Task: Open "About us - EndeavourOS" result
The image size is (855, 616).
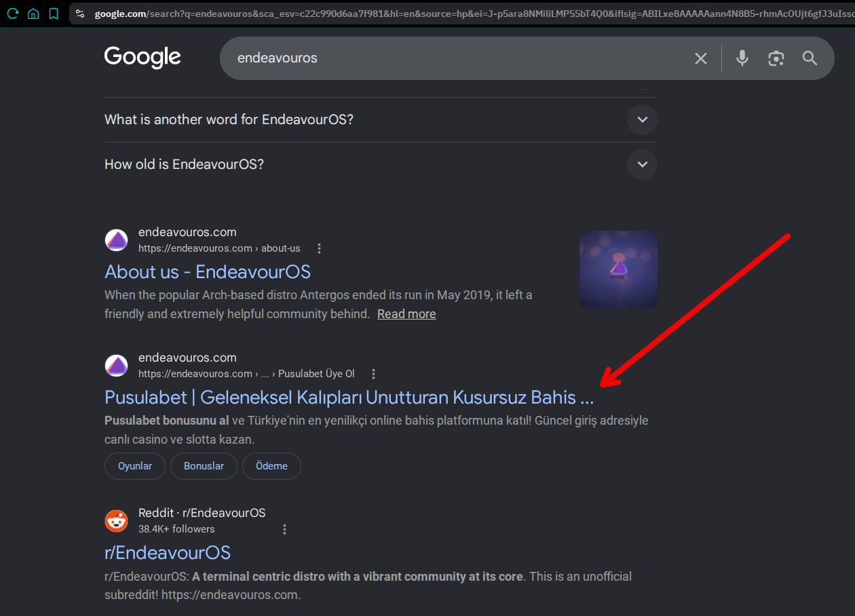Action: coord(208,272)
